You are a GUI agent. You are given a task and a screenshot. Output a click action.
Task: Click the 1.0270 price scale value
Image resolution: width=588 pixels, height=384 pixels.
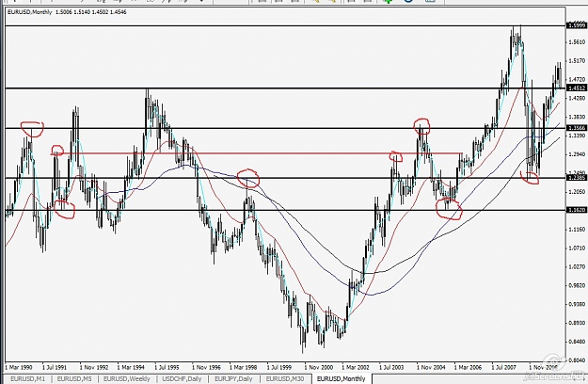pos(577,266)
